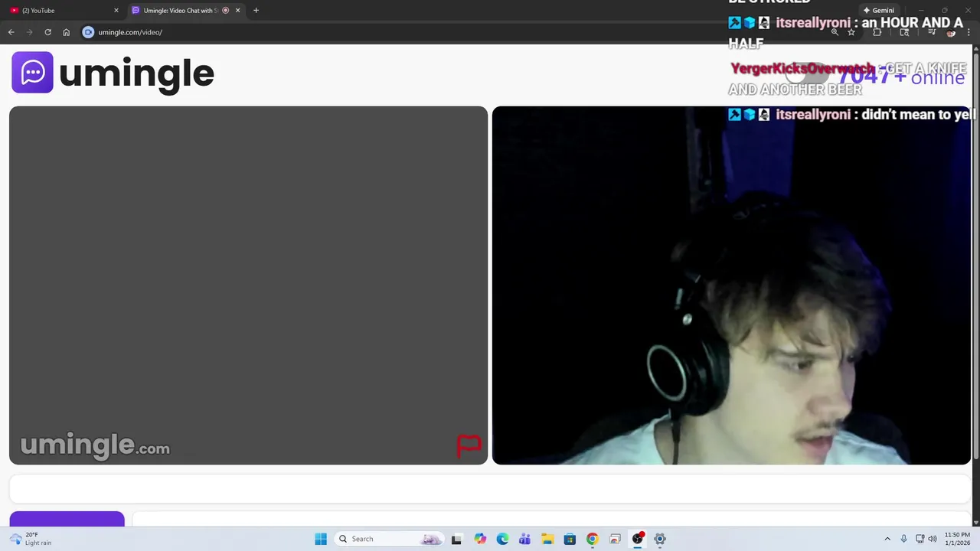Click the local webcam video panel
The image size is (980, 551).
731,285
